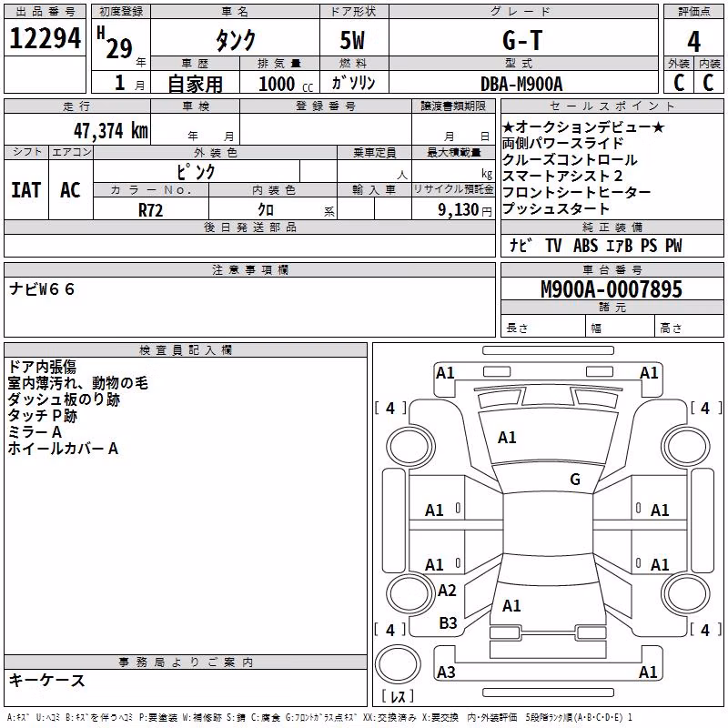This screenshot has height=728, width=728.
Task: Click the 出品番号 header
Action: (45, 12)
